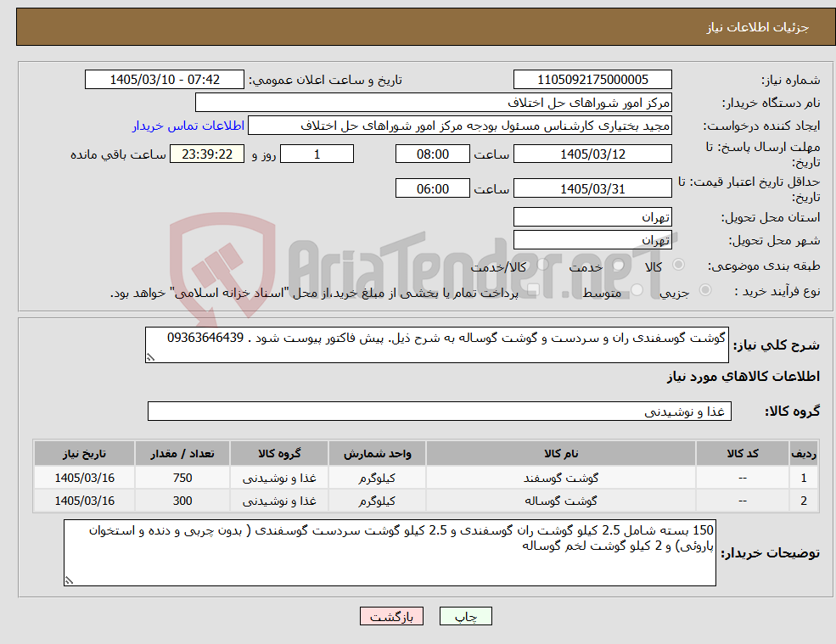Click the general description text area

coord(436,345)
